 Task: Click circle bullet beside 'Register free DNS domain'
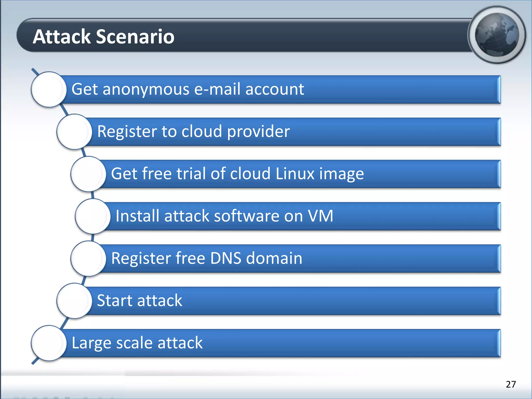pos(88,258)
